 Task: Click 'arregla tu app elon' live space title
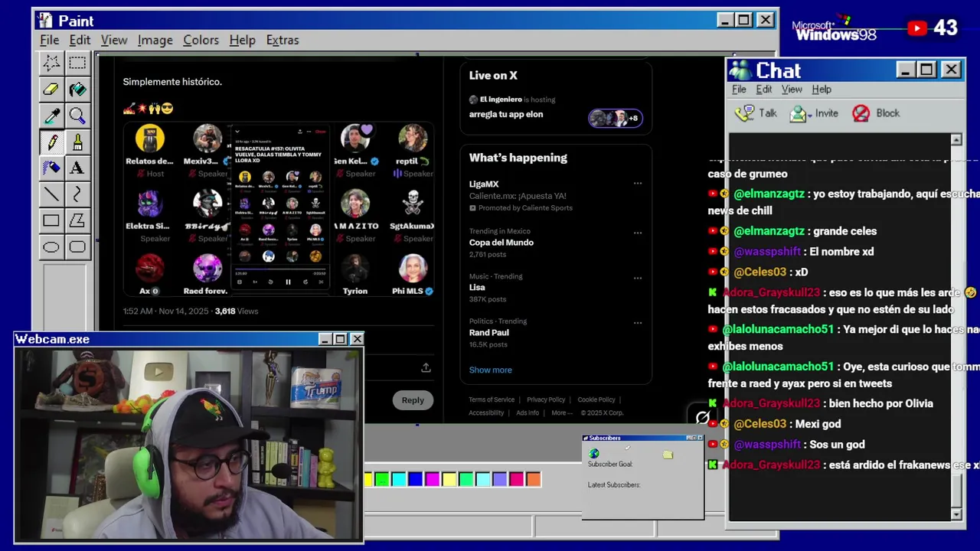(x=505, y=114)
